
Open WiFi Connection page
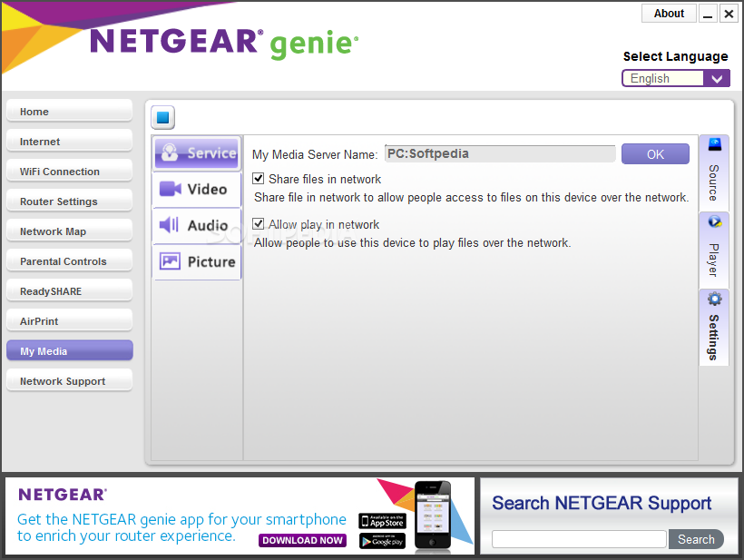tap(69, 172)
